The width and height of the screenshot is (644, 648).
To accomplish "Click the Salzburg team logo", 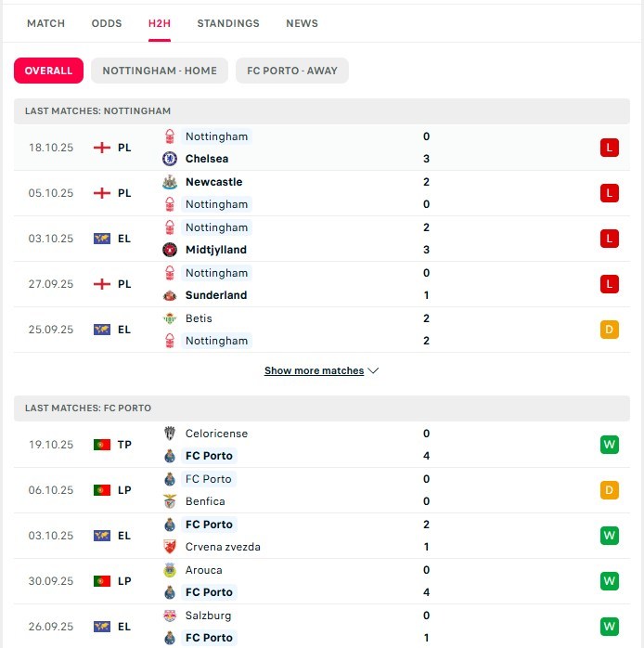I will [x=170, y=616].
